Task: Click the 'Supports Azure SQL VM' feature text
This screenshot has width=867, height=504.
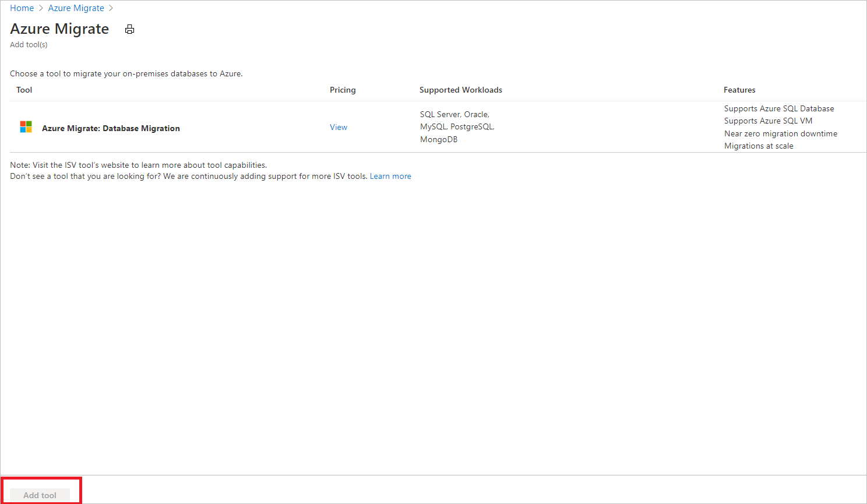Action: pyautogui.click(x=768, y=121)
